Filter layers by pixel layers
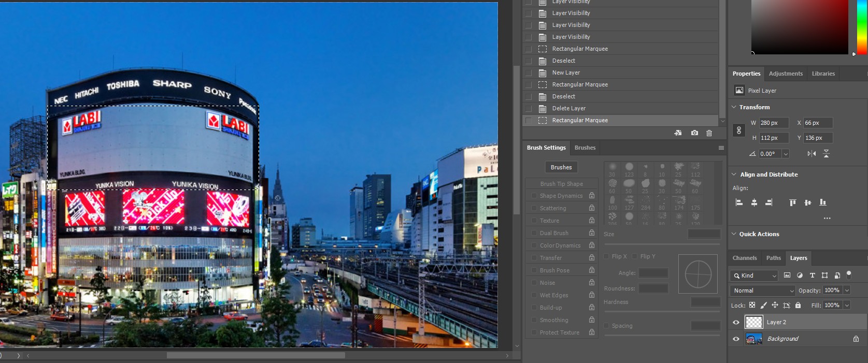Viewport: 868px width, 363px height. [x=787, y=275]
